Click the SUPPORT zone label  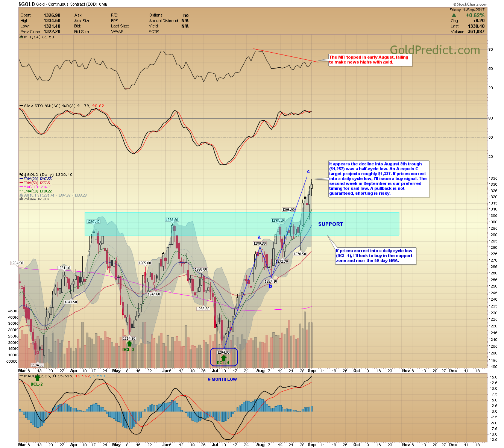coord(330,224)
